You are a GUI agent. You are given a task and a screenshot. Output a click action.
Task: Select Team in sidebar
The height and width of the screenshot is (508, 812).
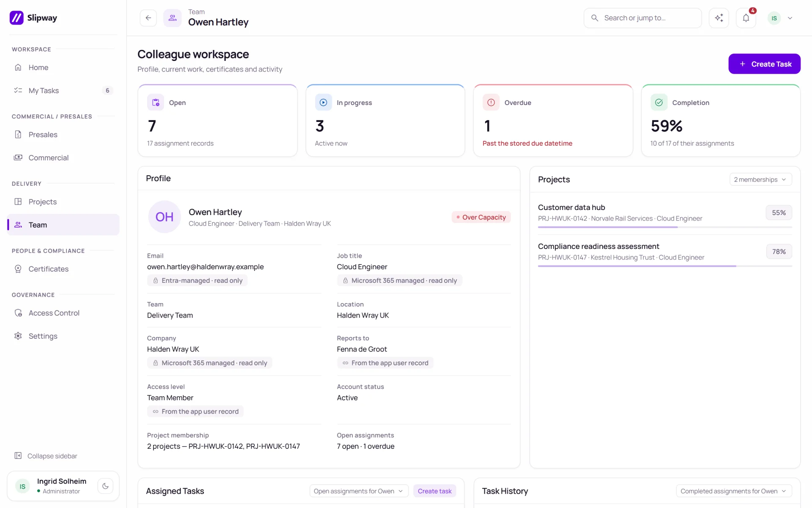tap(63, 225)
